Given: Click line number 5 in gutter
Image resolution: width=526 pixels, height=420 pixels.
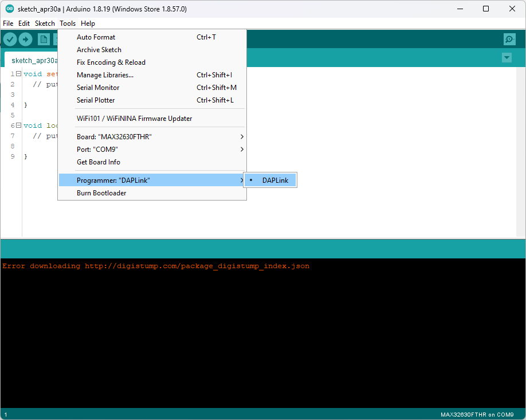Looking at the screenshot, I should tap(13, 115).
